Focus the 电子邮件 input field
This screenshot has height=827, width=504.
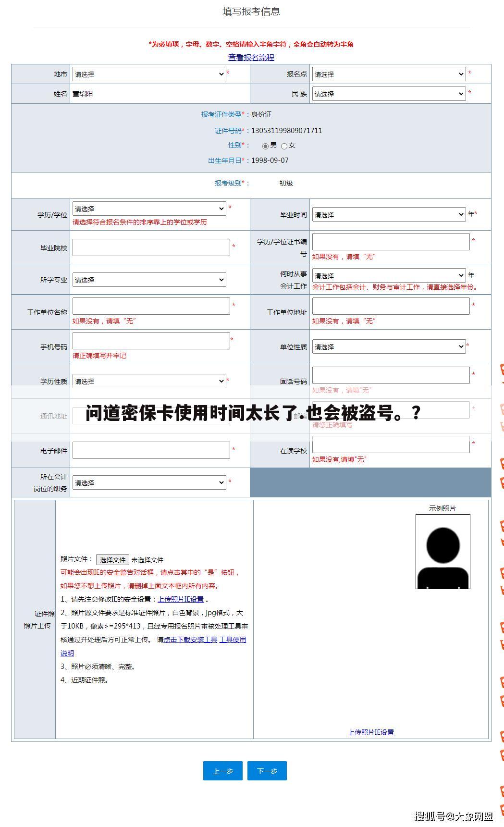[x=151, y=450]
